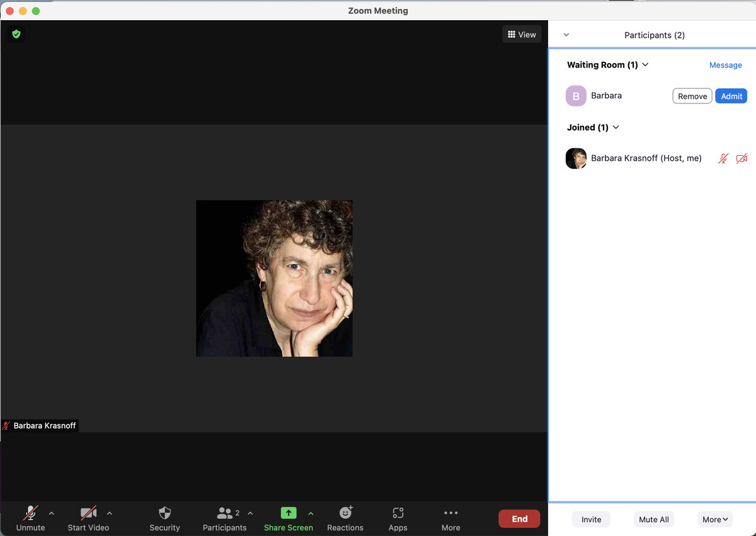Click Barbara Krasnoff's avatar in Joined list
Image resolution: width=756 pixels, height=536 pixels.
pyautogui.click(x=576, y=158)
